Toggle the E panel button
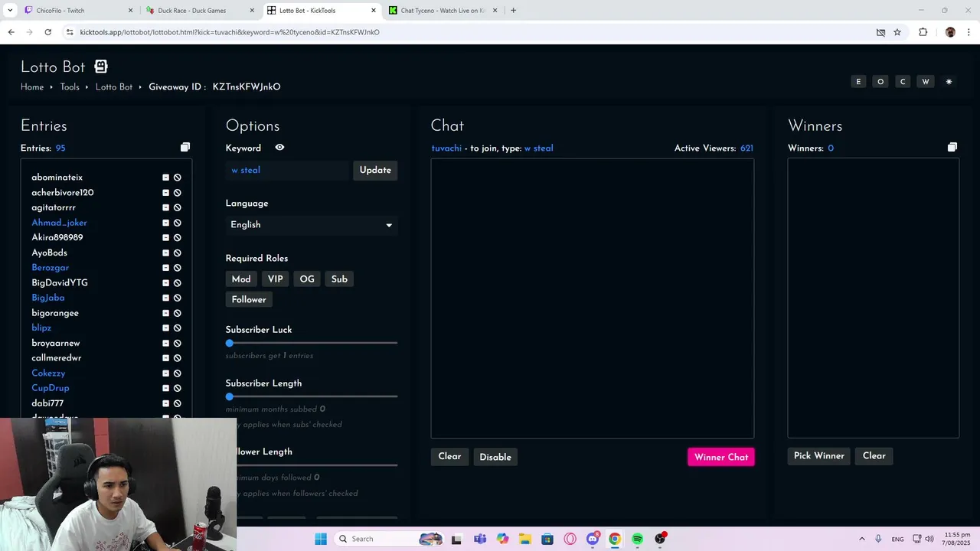This screenshot has width=980, height=551. point(858,82)
